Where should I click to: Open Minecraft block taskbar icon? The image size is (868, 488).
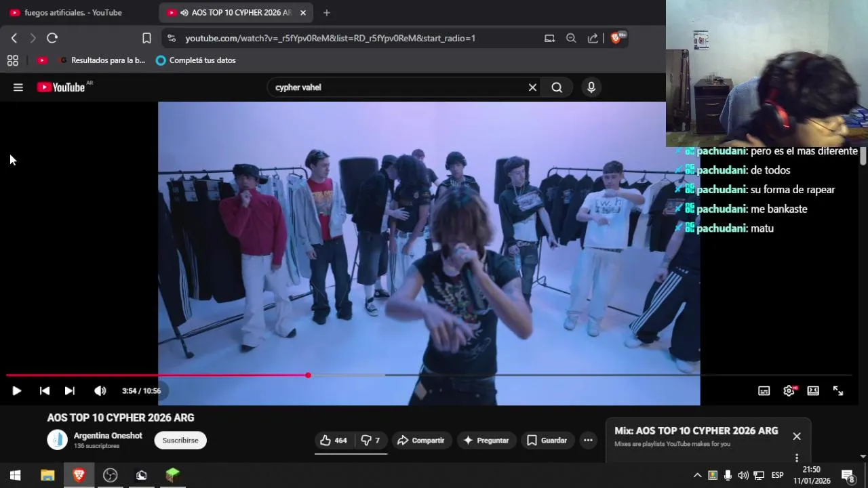pyautogui.click(x=172, y=475)
